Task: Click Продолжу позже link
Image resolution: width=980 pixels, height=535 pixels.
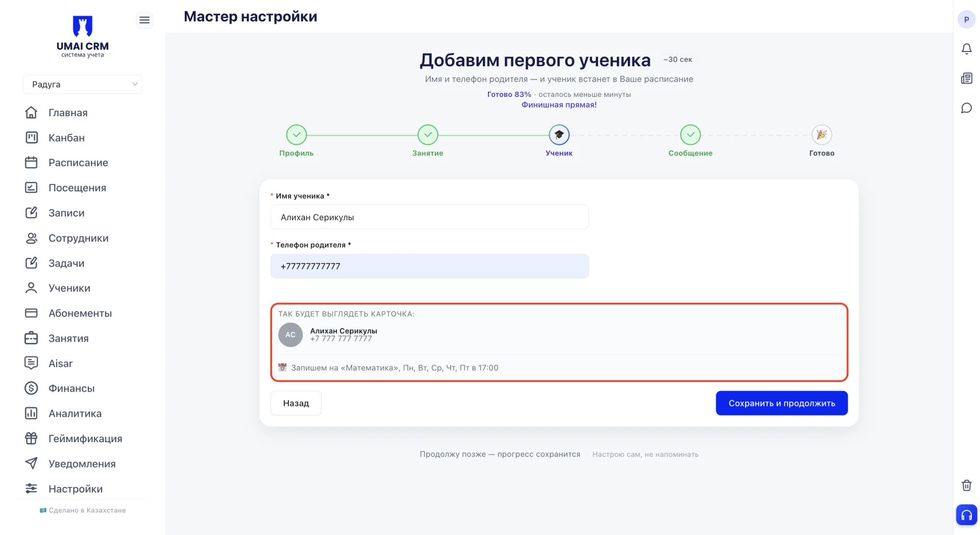Action: pyautogui.click(x=500, y=454)
